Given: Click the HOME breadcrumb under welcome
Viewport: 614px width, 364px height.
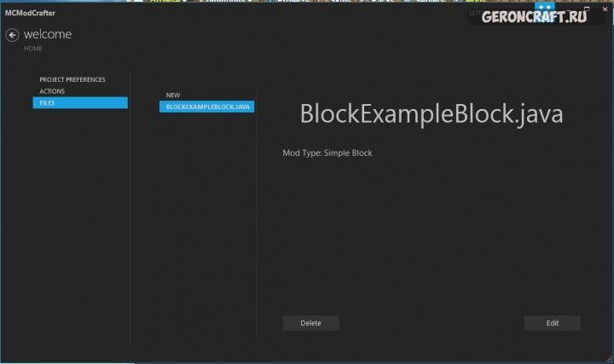Looking at the screenshot, I should click(x=32, y=49).
